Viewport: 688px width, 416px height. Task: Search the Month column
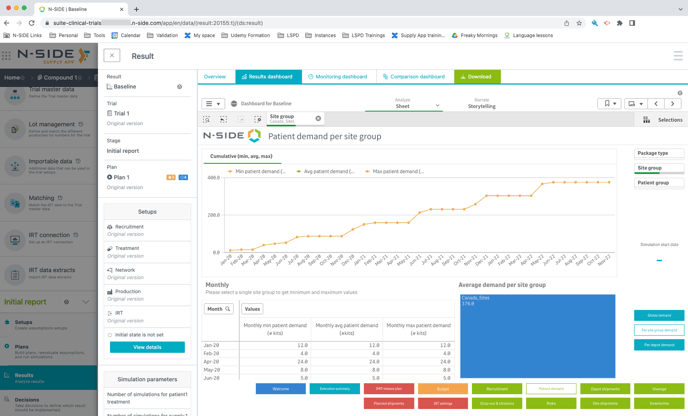coord(228,309)
